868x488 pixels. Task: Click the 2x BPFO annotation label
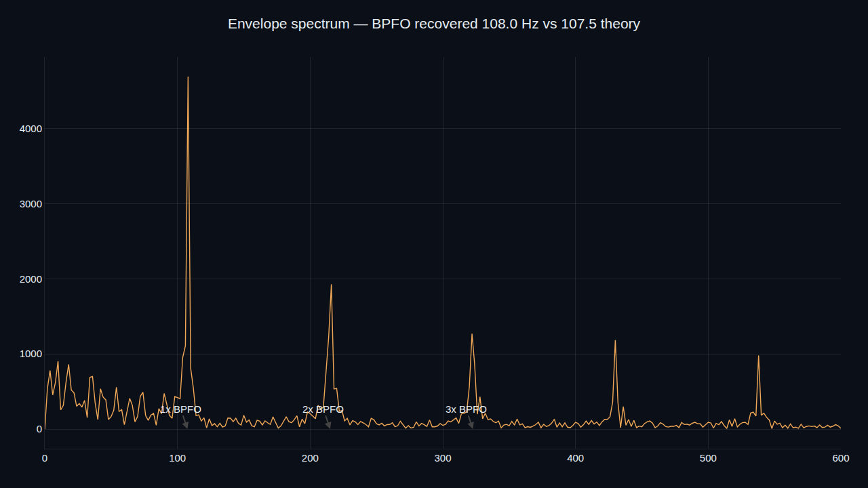tap(323, 409)
